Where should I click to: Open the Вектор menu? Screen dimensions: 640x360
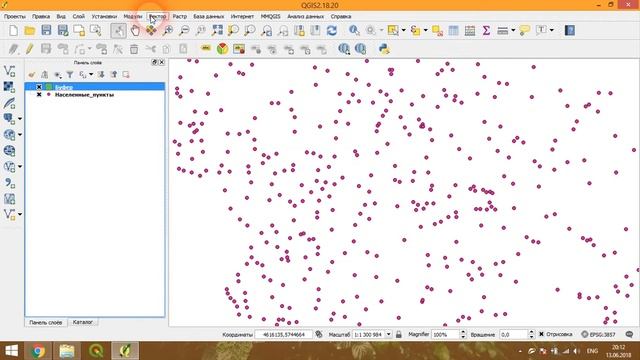tap(158, 16)
